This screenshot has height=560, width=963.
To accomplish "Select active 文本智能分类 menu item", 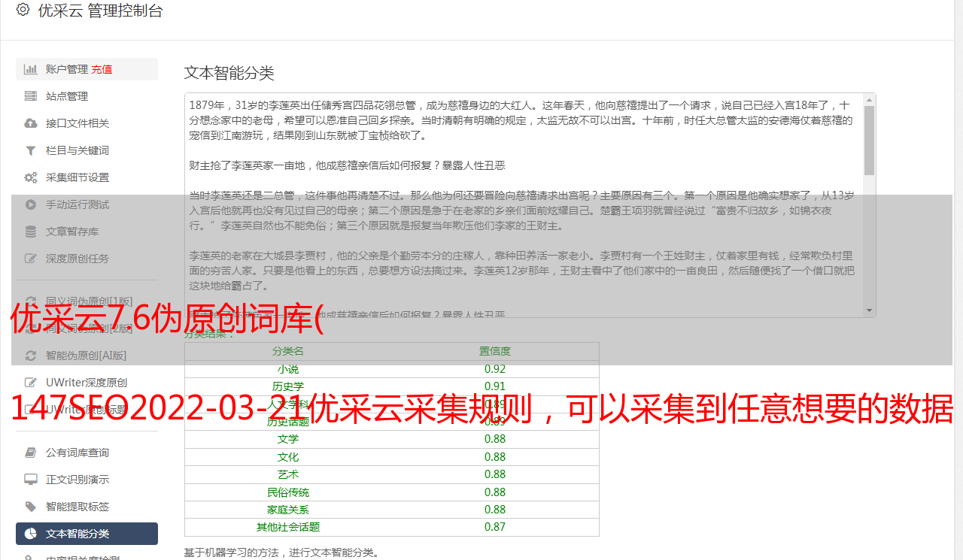I will pos(87,534).
